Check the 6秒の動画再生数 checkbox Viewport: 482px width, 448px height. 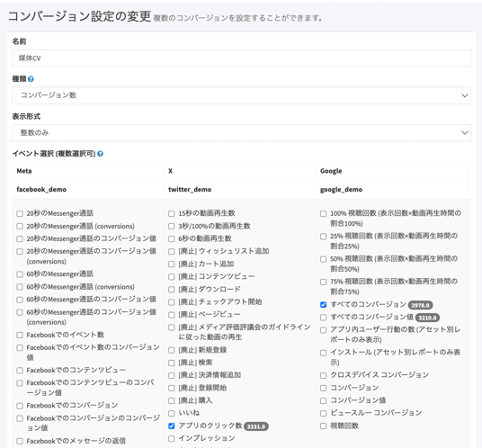pyautogui.click(x=172, y=238)
